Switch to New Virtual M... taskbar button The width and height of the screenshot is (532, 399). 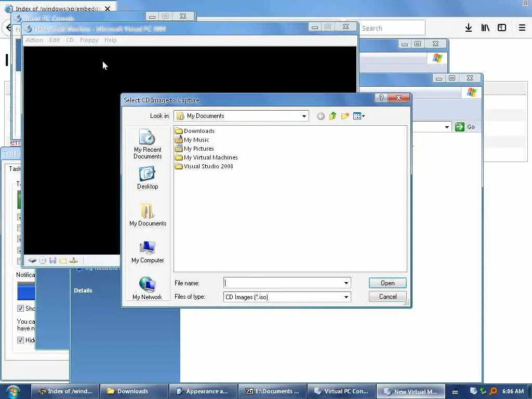(x=411, y=391)
